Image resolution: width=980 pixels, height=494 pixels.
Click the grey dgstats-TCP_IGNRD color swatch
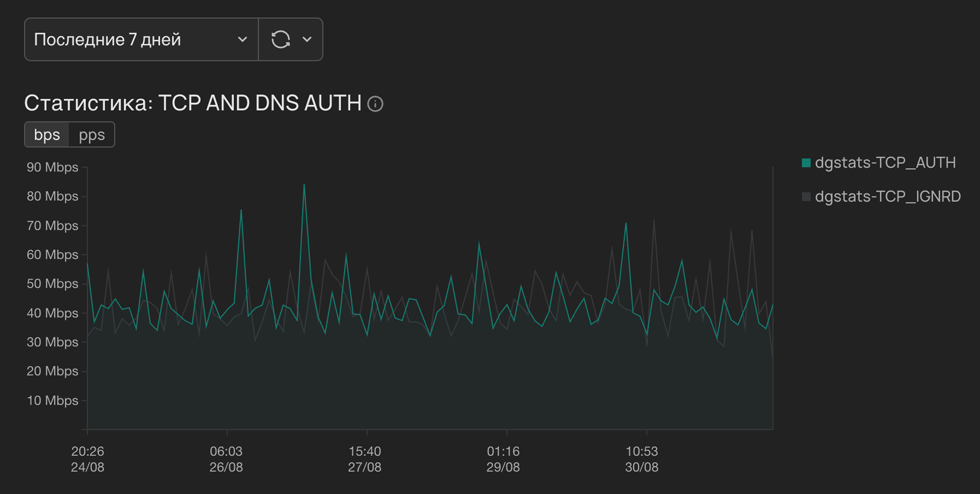click(x=806, y=197)
